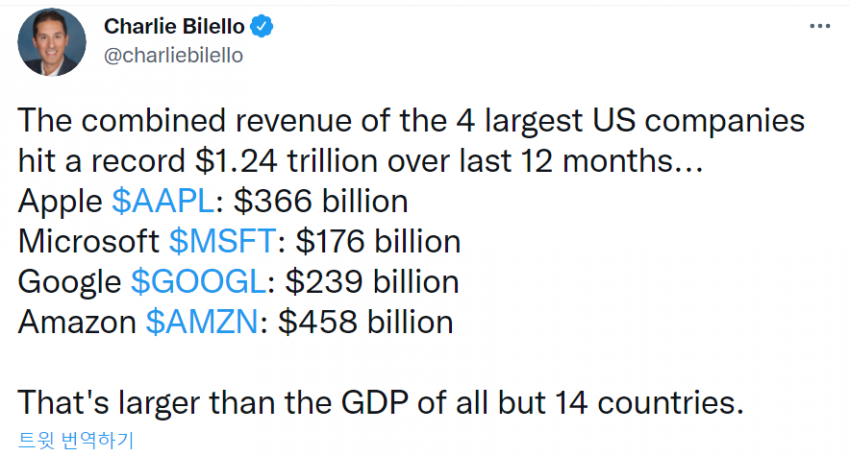
Task: Click the "$458 billion" revenue figure
Action: click(x=365, y=321)
